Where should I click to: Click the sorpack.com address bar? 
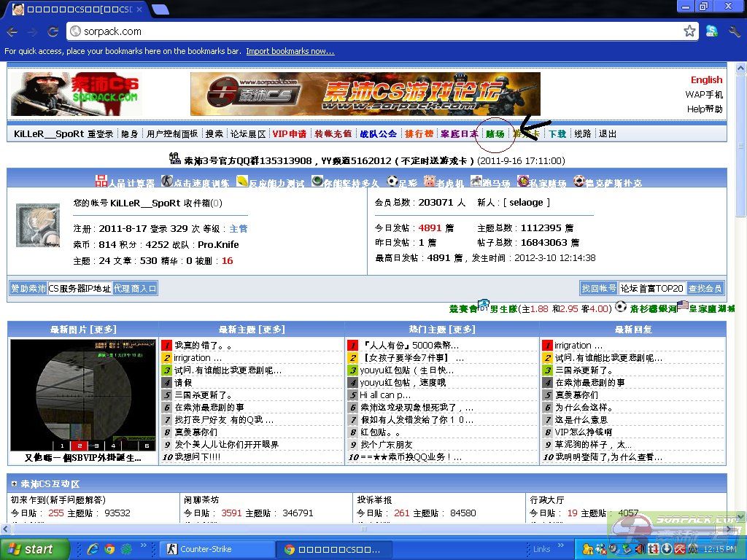(365, 31)
